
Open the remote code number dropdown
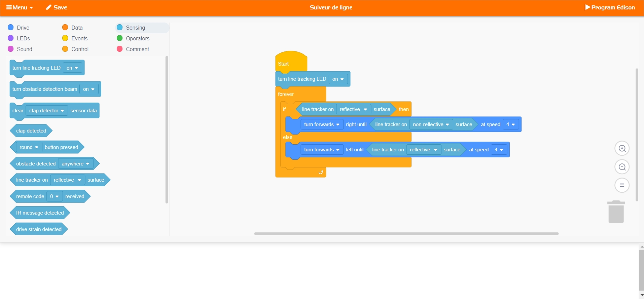tap(55, 196)
